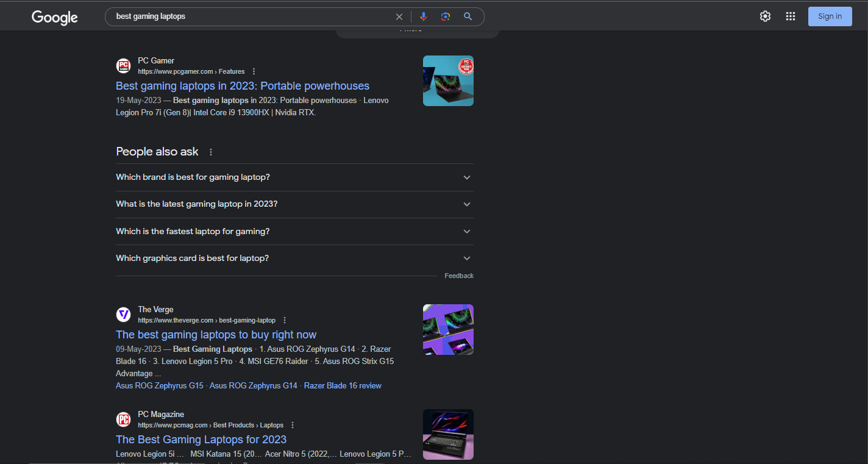Click the 19-May-2023 date text
The image size is (868, 464).
138,101
